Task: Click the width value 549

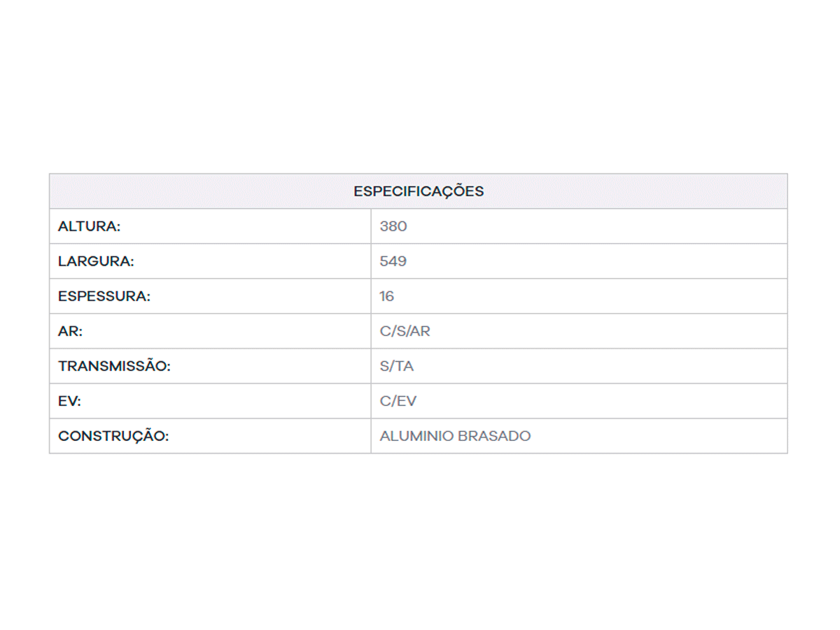Action: tap(393, 261)
